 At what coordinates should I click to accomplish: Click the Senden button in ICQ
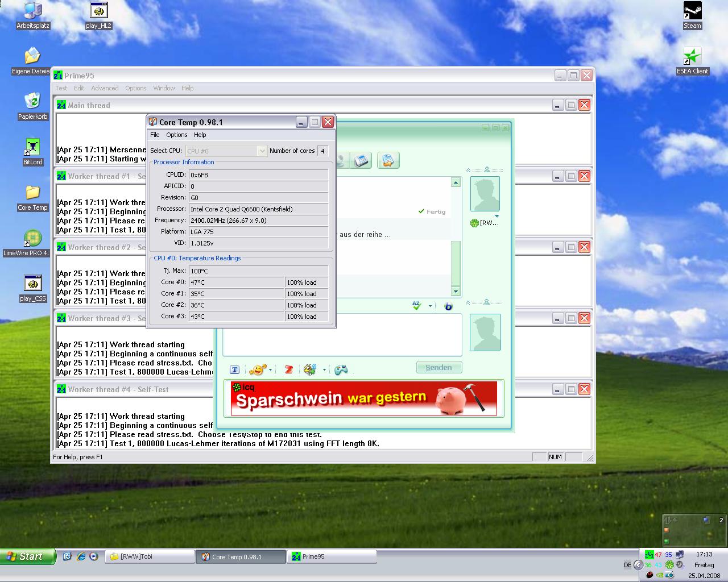pyautogui.click(x=439, y=367)
